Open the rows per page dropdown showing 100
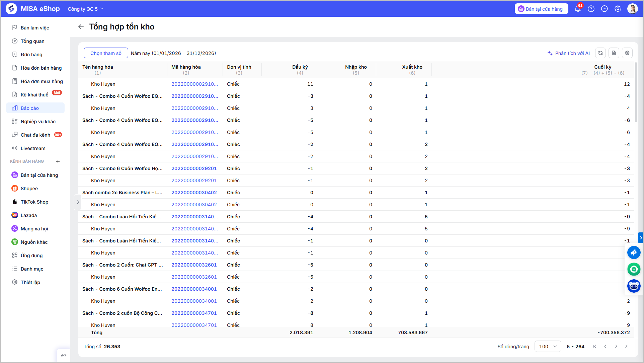This screenshot has height=363, width=644. [x=548, y=347]
